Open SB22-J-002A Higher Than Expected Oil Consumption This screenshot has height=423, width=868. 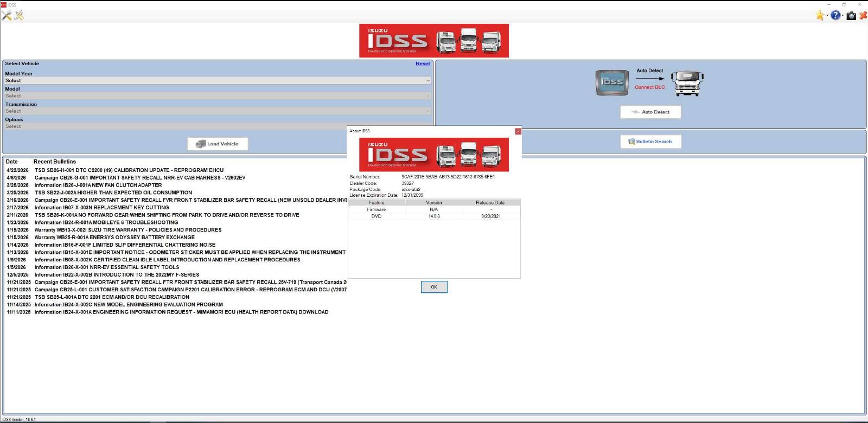(x=113, y=193)
